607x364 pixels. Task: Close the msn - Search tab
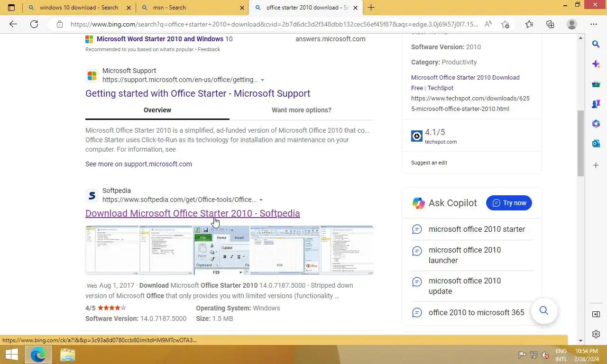point(242,8)
